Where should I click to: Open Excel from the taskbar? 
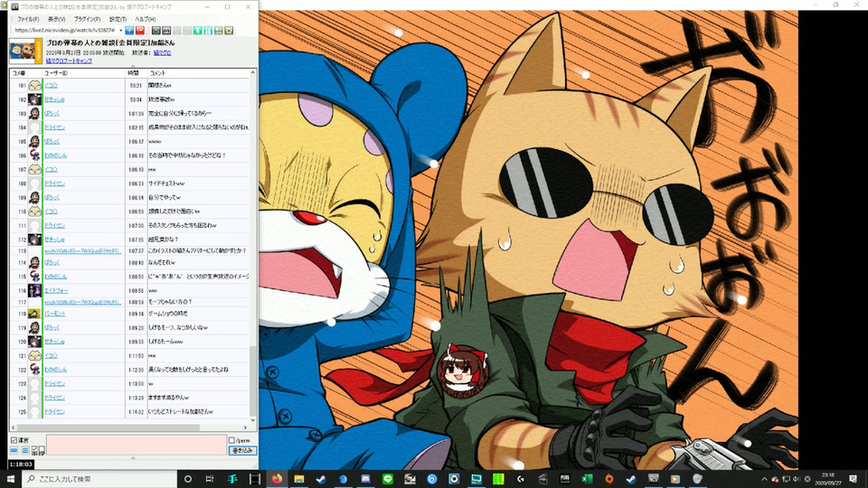[587, 479]
